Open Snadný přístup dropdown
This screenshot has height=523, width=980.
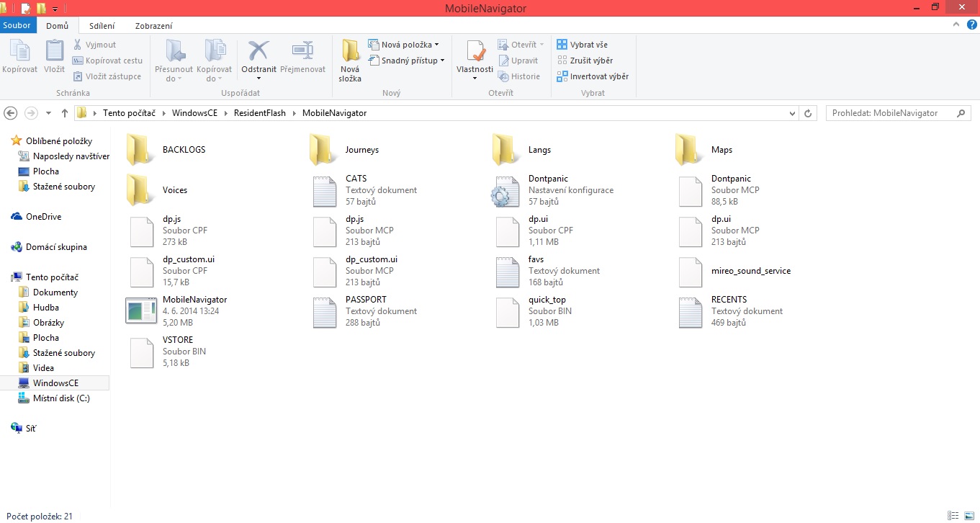[406, 61]
